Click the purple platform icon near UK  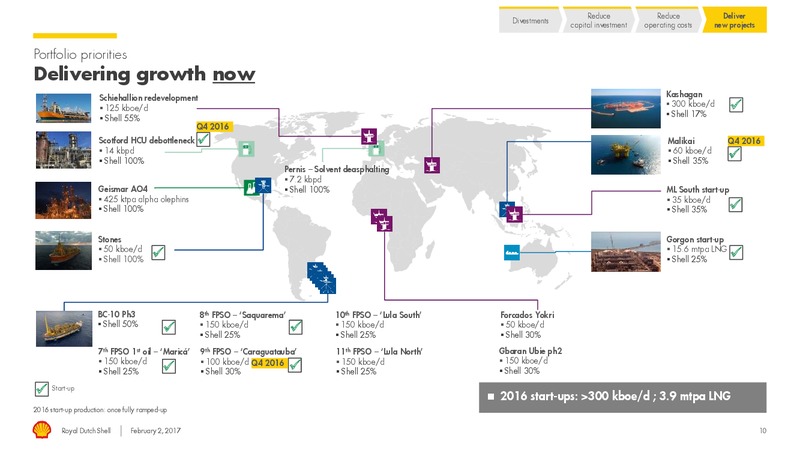tap(369, 136)
